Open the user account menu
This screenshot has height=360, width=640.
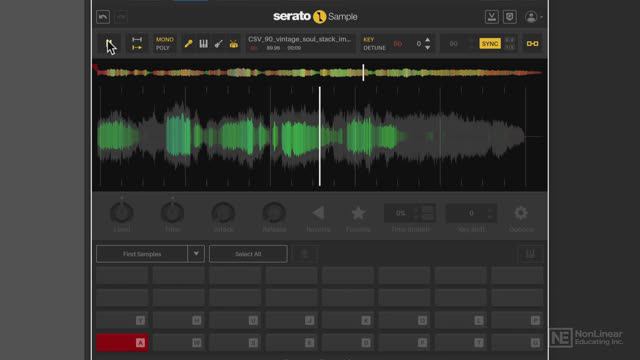(533, 17)
